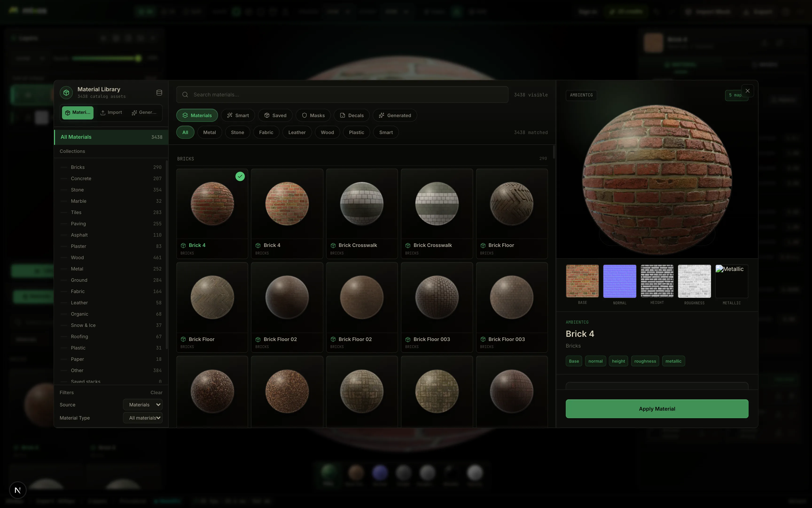Click the magnifier icon in search bar
The width and height of the screenshot is (812, 508).
pos(185,95)
